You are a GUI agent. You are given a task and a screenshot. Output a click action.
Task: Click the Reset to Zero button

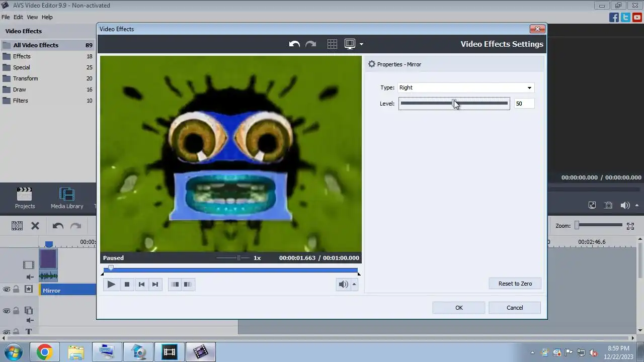(x=515, y=284)
